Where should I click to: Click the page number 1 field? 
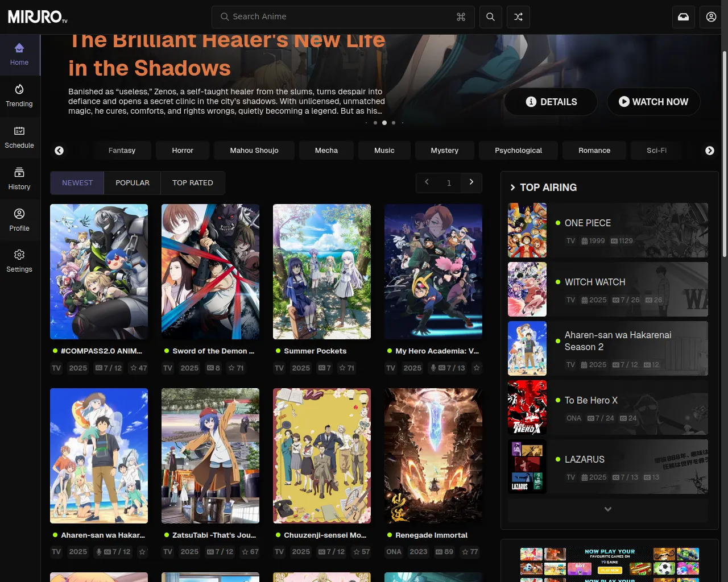coord(449,183)
